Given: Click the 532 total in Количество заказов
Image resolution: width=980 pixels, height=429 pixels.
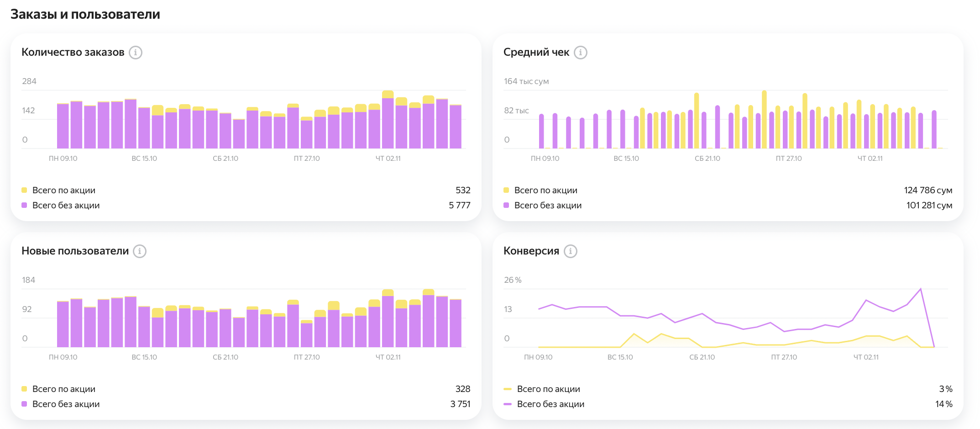Looking at the screenshot, I should (x=462, y=190).
